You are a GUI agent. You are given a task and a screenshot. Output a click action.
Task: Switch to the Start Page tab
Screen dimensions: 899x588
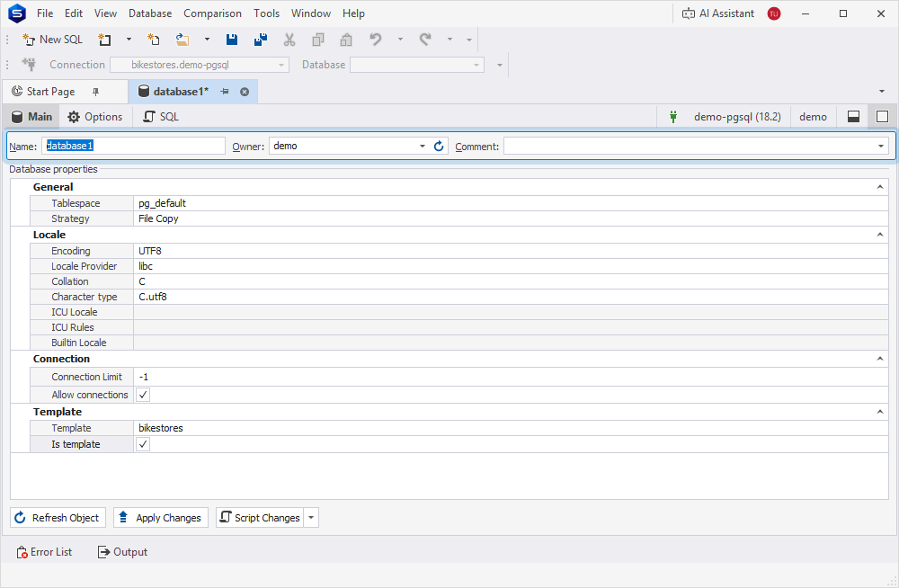pos(50,92)
